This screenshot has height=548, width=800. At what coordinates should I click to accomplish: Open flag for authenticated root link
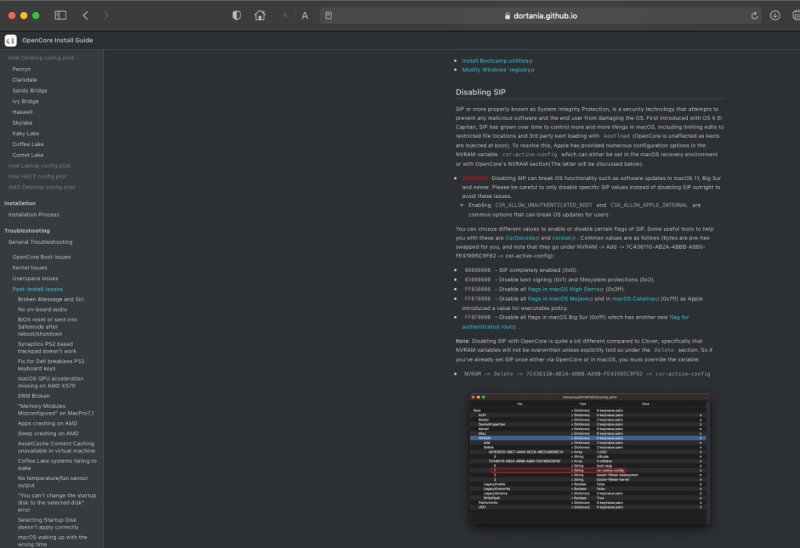pos(575,322)
